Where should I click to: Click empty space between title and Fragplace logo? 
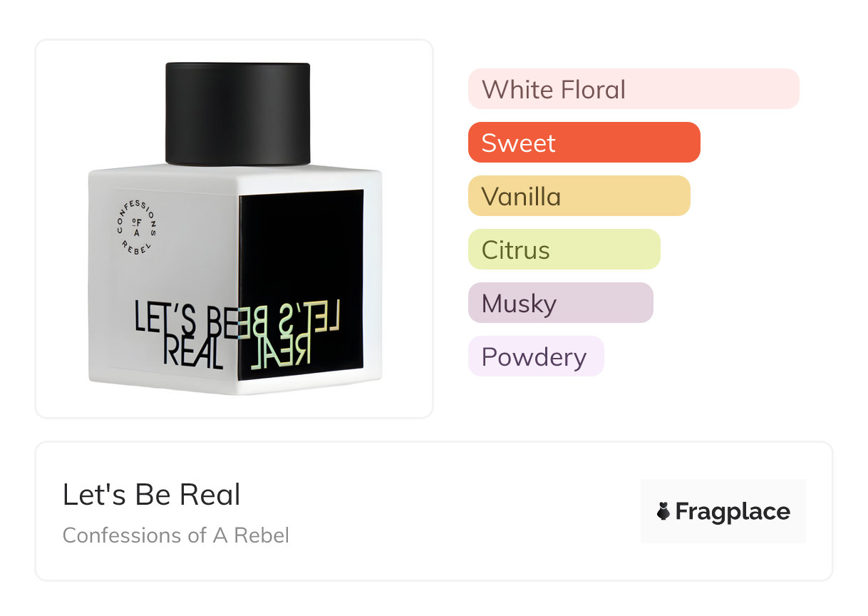click(x=442, y=511)
